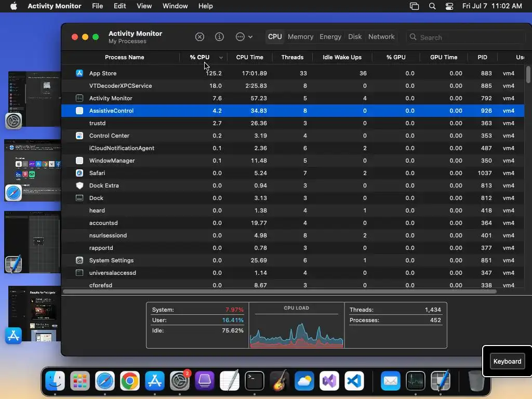Open Mail from the Dock
This screenshot has height=399, width=532.
(391, 381)
